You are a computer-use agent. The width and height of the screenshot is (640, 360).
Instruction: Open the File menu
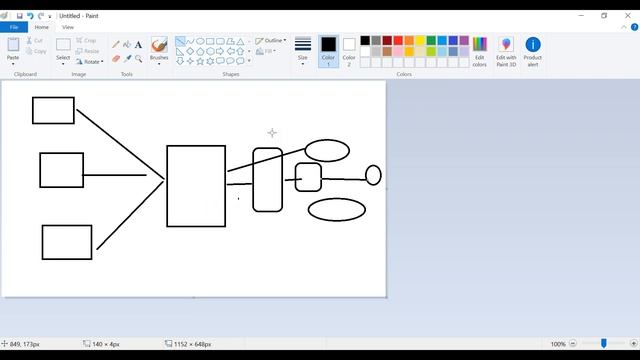point(14,27)
